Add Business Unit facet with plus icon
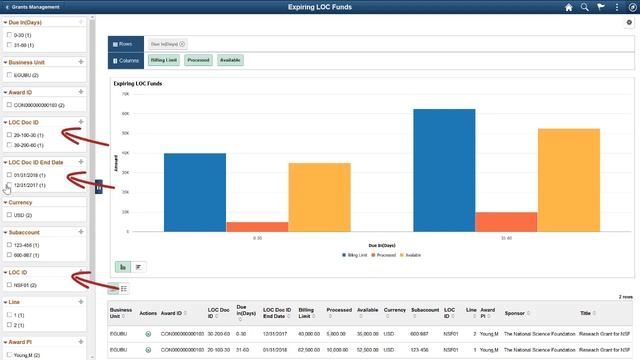Image resolution: width=640 pixels, height=360 pixels. (81, 62)
